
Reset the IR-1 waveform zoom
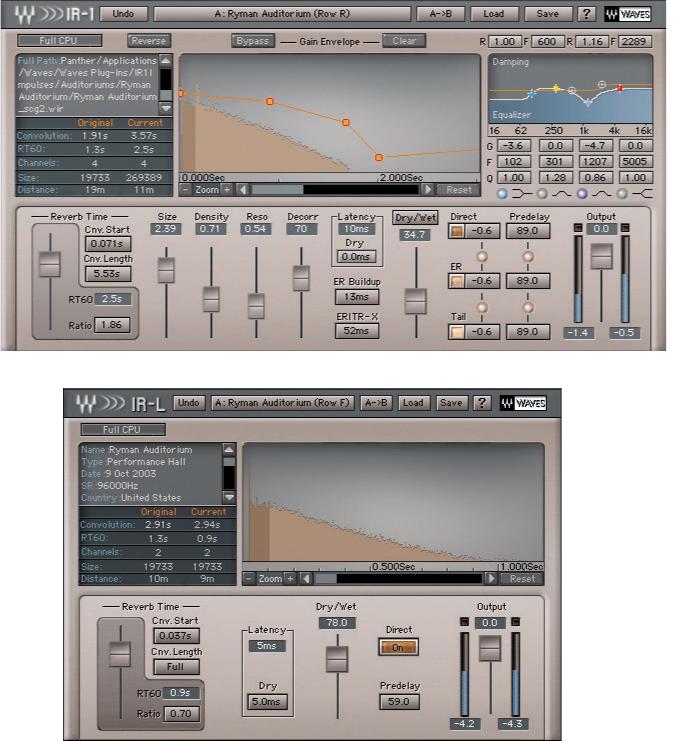click(x=458, y=190)
